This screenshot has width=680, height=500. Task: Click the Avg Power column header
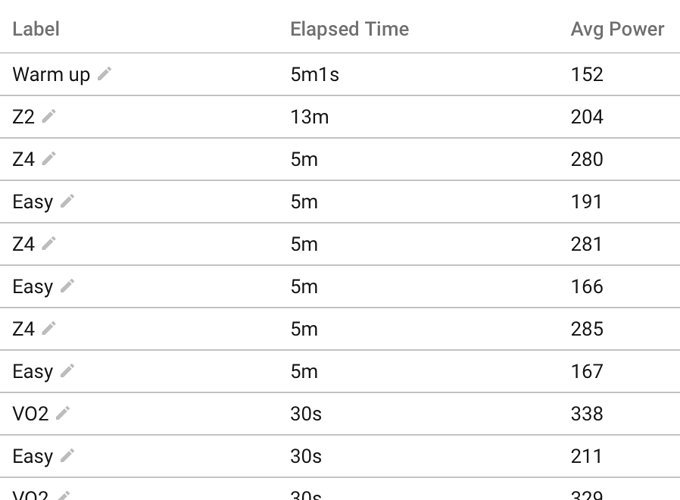point(617,29)
